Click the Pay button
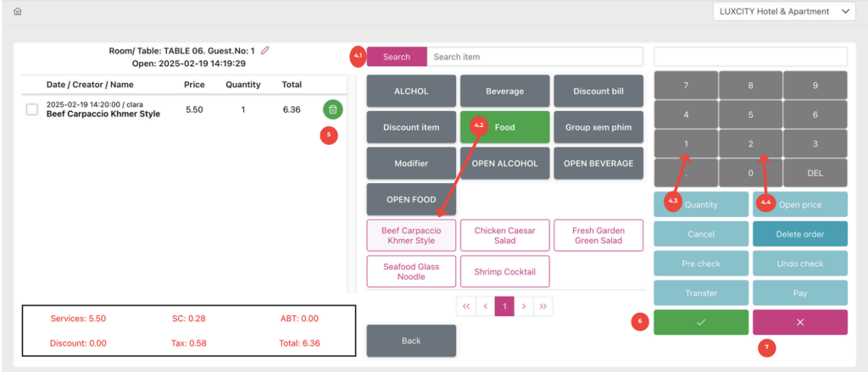Viewport: 868px width, 372px height. pos(799,293)
